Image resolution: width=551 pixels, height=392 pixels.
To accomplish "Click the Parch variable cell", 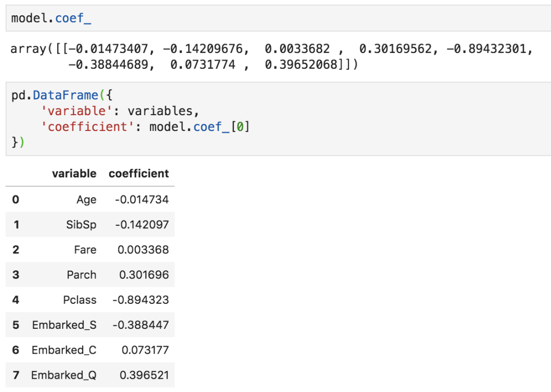I will pyautogui.click(x=82, y=275).
